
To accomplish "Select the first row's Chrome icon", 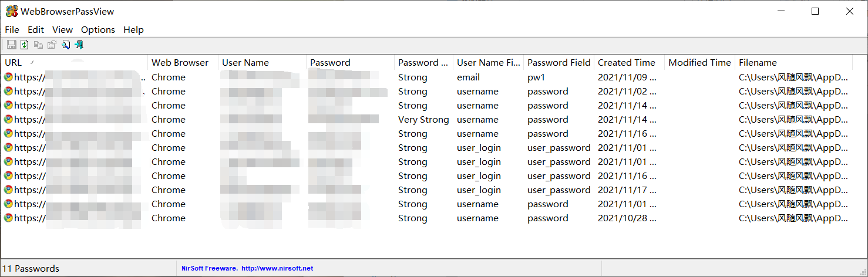I will 8,77.
